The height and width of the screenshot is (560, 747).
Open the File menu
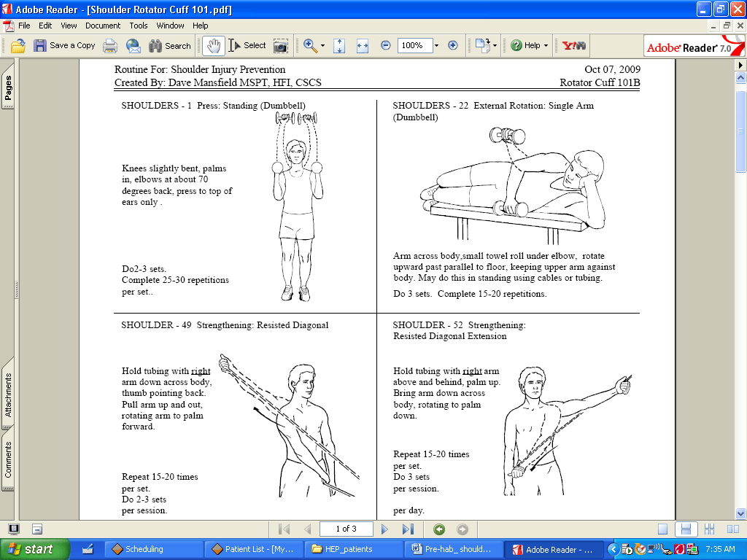pos(24,26)
